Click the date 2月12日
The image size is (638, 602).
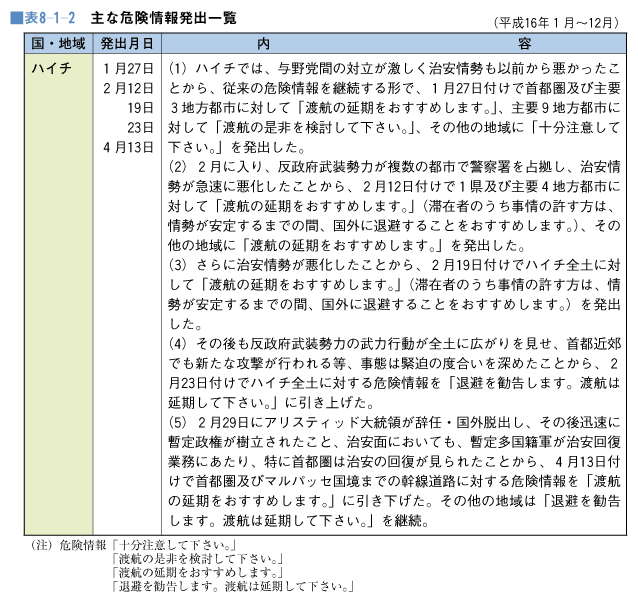[x=128, y=88]
